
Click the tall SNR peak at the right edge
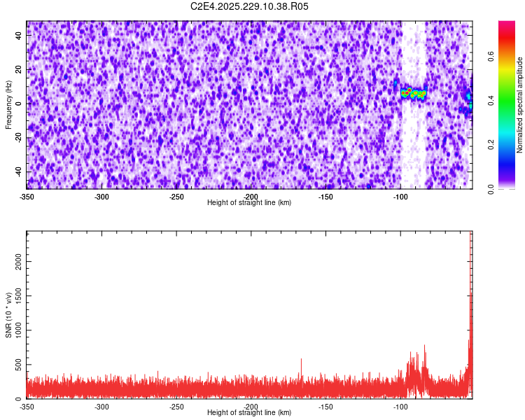pyautogui.click(x=471, y=302)
